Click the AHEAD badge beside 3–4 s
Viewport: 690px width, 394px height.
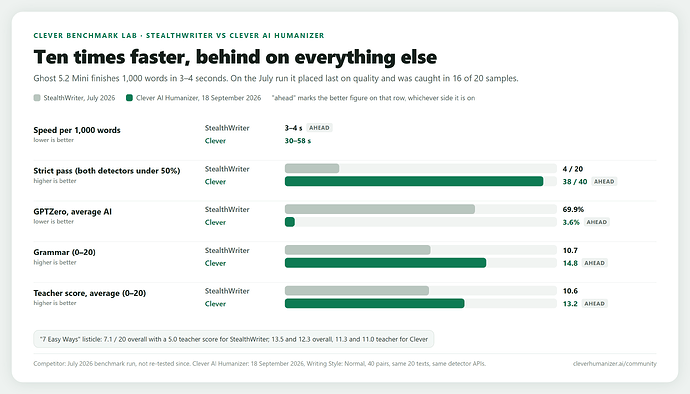[319, 128]
